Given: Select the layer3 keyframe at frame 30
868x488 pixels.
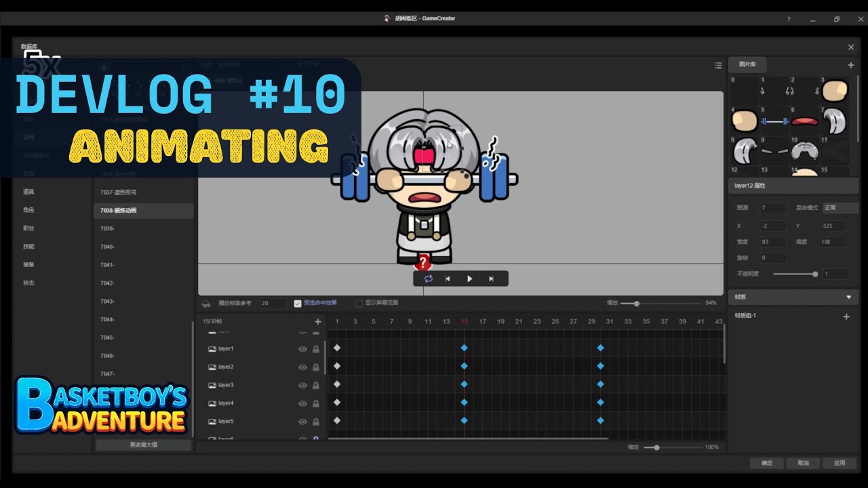Looking at the screenshot, I should 600,384.
